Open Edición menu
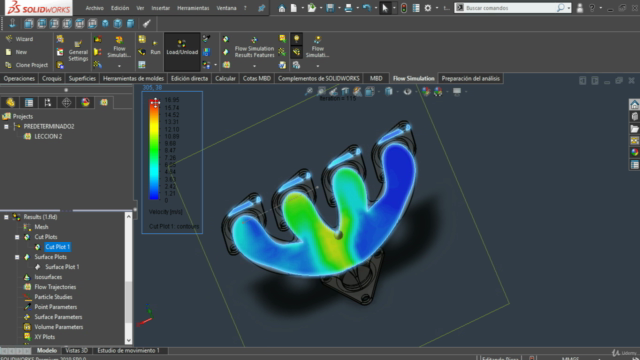The width and height of the screenshot is (640, 360). click(120, 8)
